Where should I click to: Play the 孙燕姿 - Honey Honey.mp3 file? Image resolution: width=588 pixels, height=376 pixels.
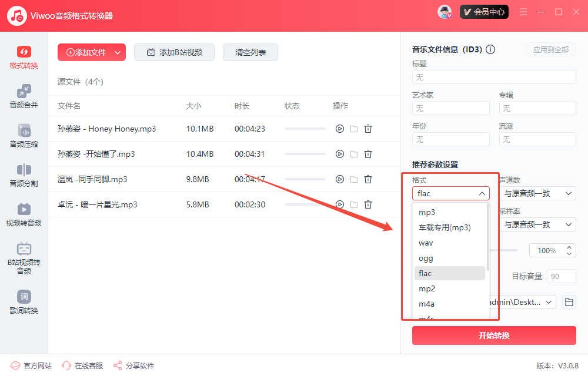point(339,129)
